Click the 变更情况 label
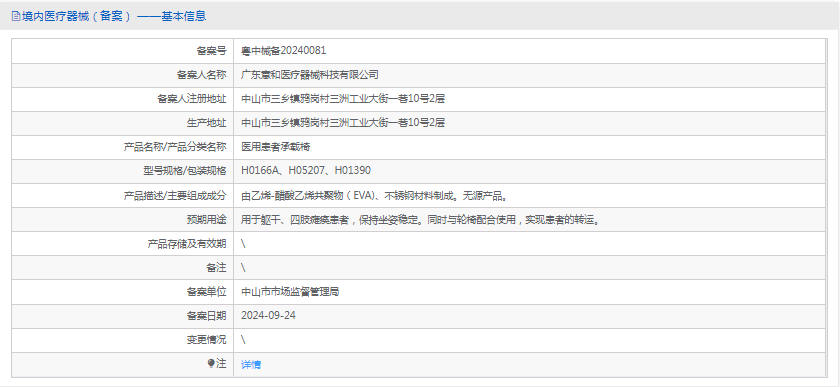 [206, 340]
